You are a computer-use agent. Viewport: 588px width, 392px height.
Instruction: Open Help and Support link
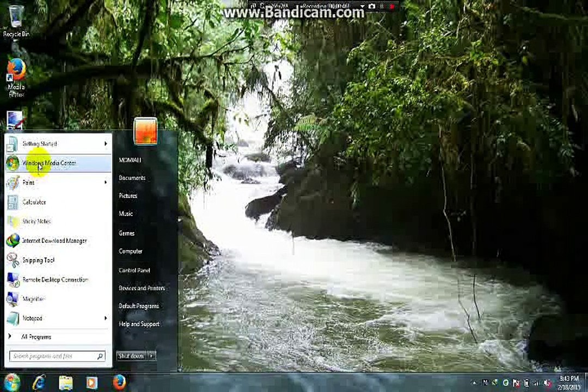pos(139,324)
